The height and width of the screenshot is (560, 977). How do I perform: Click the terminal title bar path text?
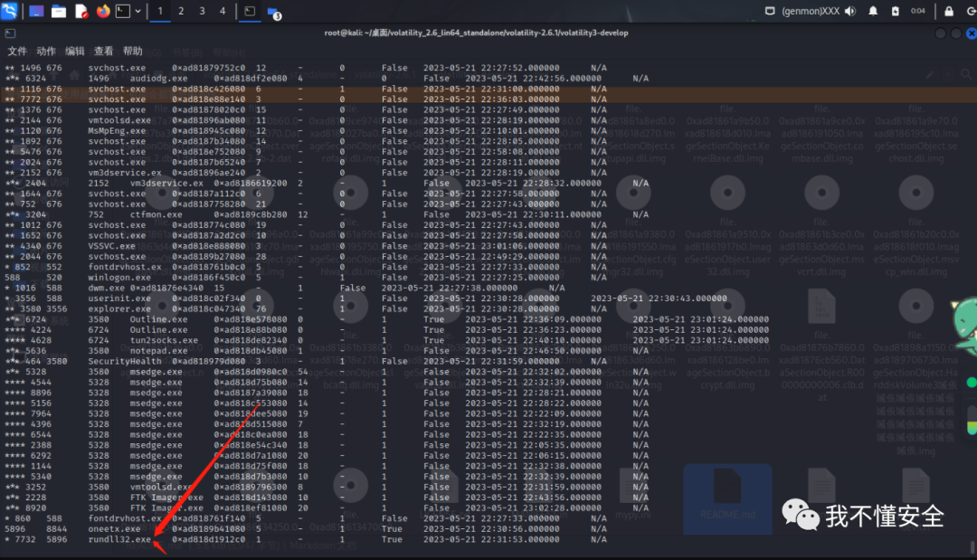[476, 33]
